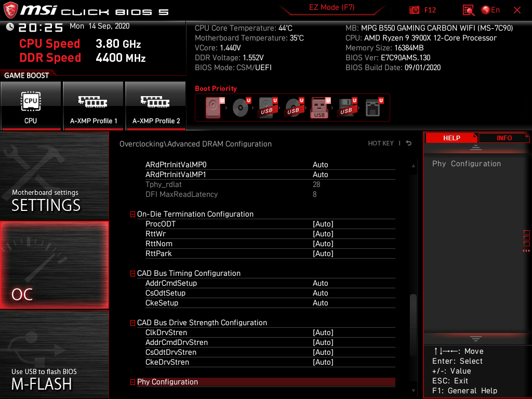Image resolution: width=532 pixels, height=399 pixels.
Task: Open CsOdtDrvStren [Auto] value dropdown
Action: coord(323,352)
